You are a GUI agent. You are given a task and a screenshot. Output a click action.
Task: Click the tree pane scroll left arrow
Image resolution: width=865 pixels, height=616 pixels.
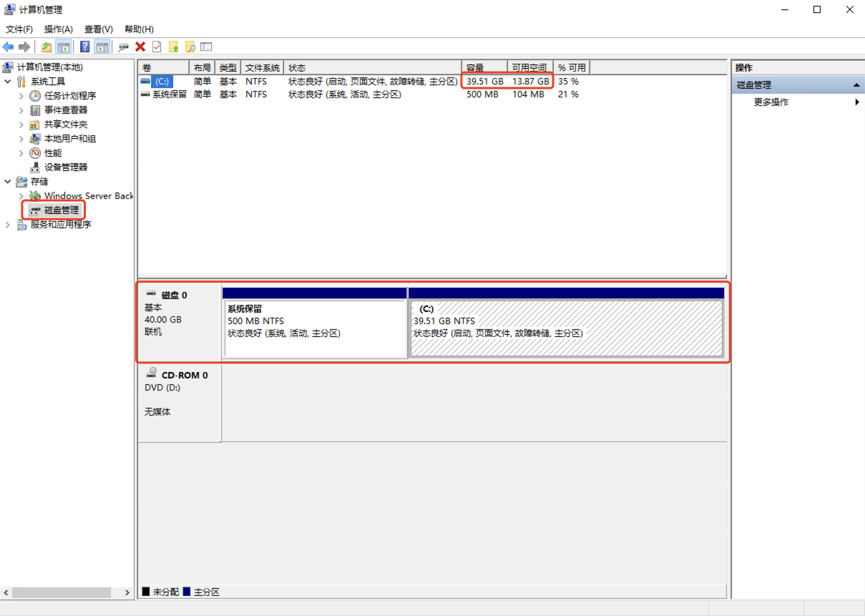[6, 592]
